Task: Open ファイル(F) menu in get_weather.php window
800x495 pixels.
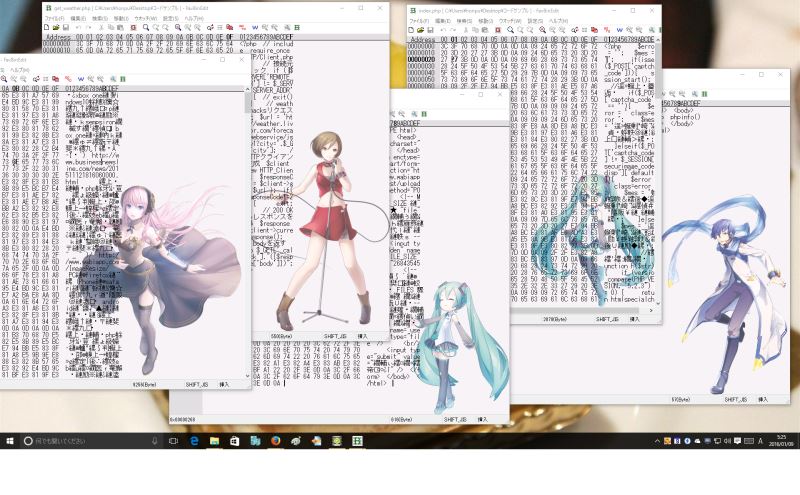Action: [56, 18]
